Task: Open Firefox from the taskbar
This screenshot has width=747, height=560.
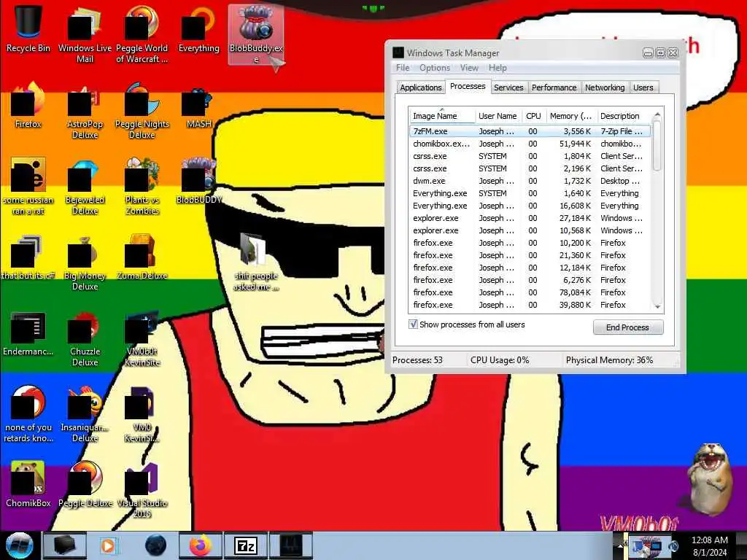Action: [201, 545]
